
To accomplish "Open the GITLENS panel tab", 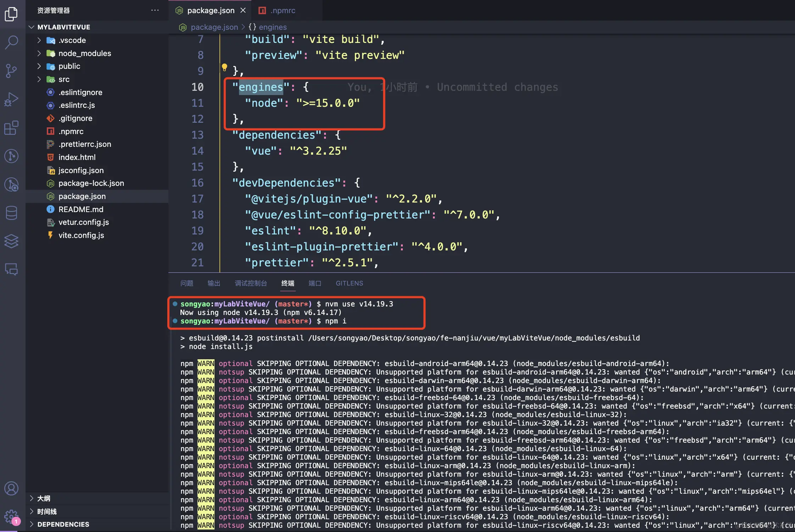I will click(349, 283).
